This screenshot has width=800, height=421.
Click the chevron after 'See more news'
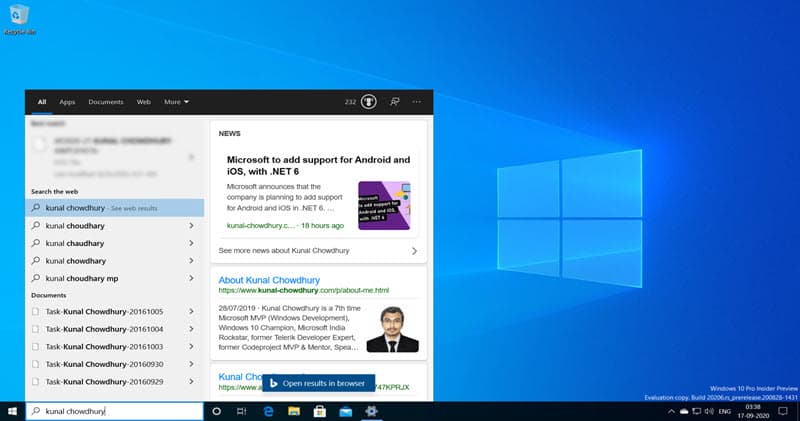click(414, 251)
